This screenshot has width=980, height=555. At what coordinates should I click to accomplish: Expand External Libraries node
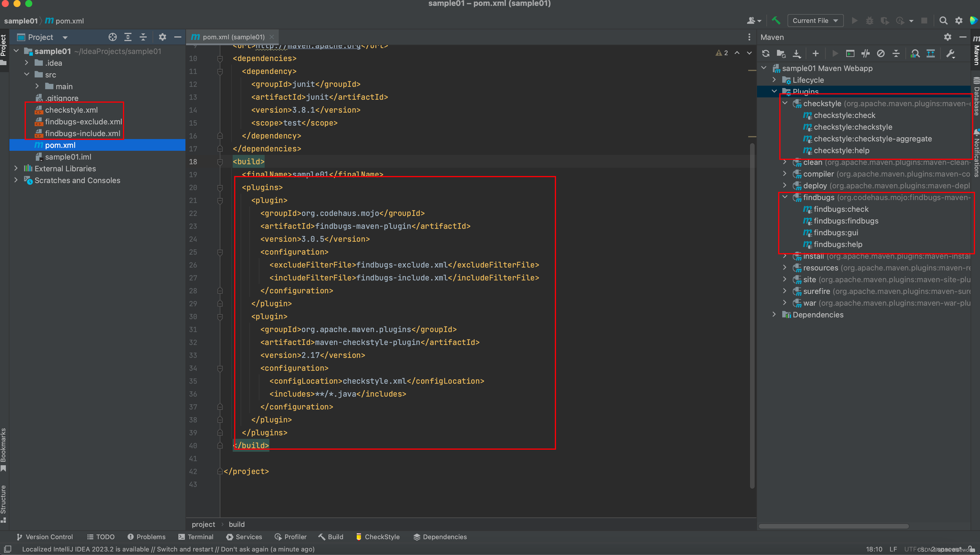[16, 168]
